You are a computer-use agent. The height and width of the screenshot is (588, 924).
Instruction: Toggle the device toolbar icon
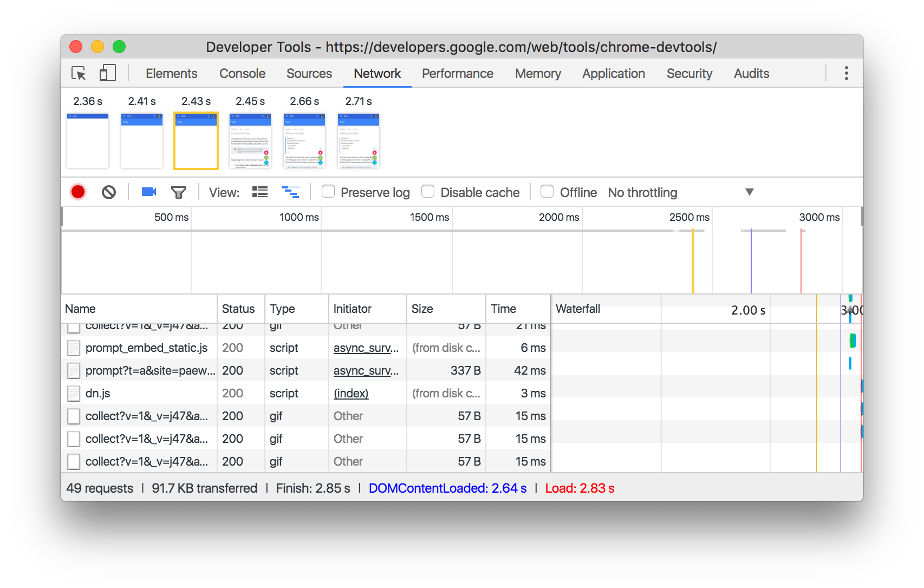107,74
